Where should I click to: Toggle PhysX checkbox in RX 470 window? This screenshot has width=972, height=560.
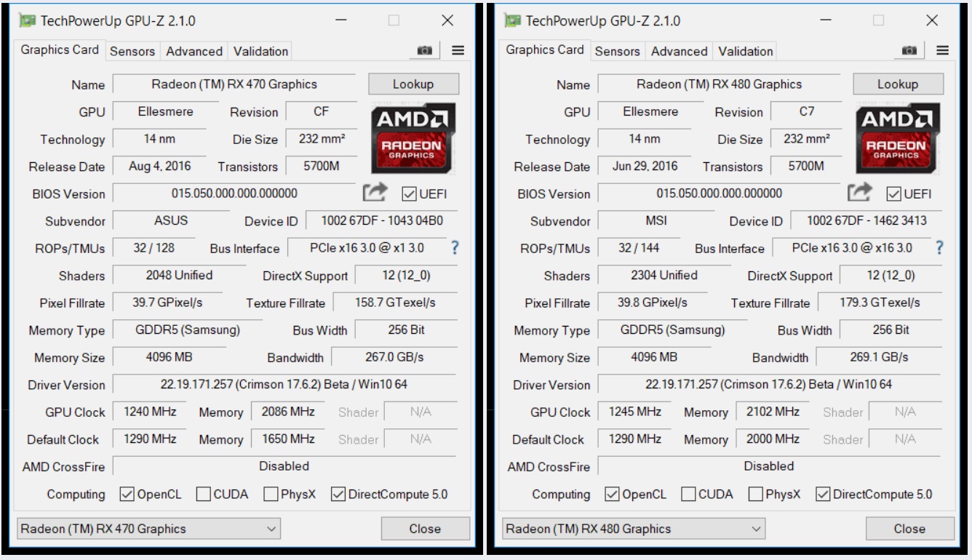coord(271,495)
